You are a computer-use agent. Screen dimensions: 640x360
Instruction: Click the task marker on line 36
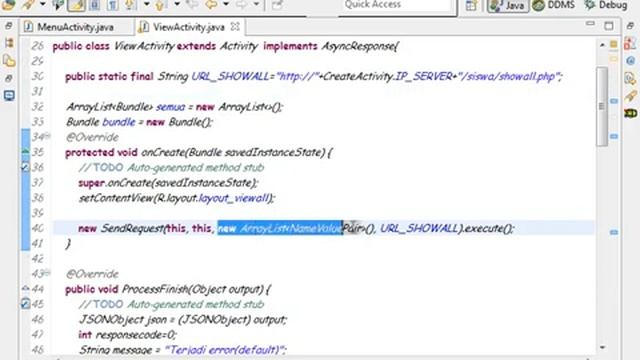click(25, 167)
